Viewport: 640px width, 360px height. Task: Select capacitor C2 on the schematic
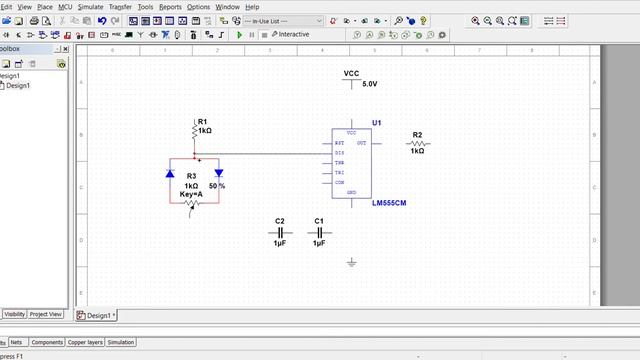pos(280,233)
